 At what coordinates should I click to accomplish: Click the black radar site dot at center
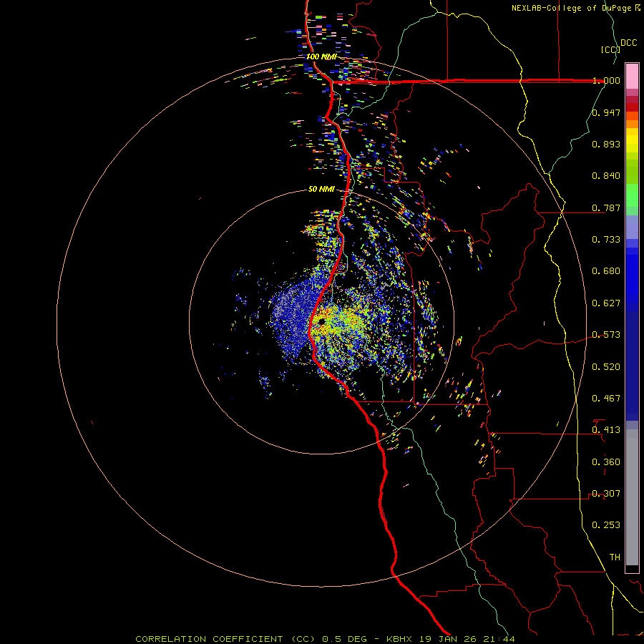(x=321, y=321)
